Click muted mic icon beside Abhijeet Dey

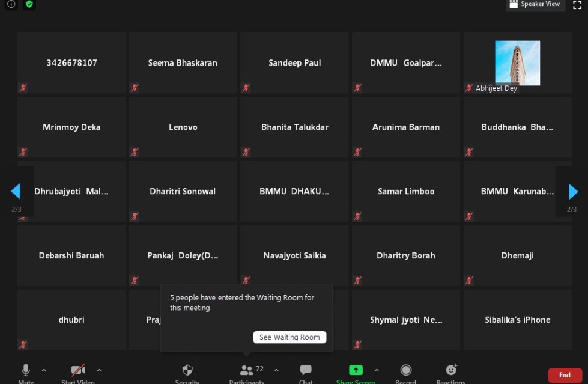tap(469, 88)
